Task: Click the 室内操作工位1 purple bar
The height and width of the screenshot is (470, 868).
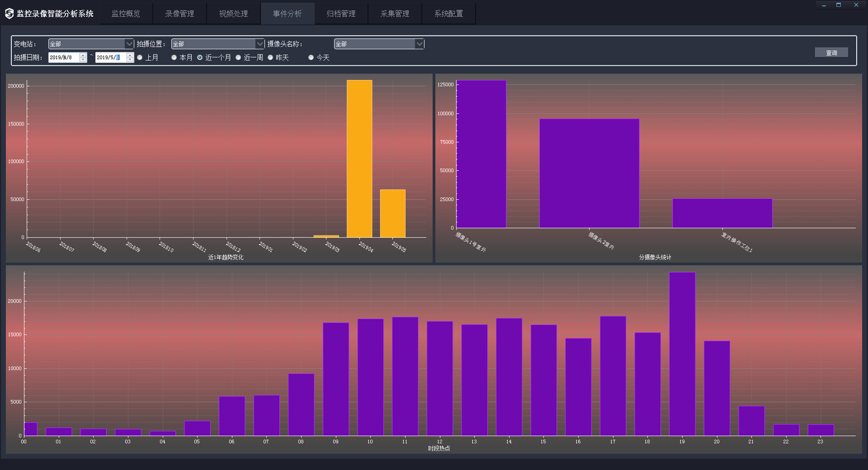Action: click(722, 213)
